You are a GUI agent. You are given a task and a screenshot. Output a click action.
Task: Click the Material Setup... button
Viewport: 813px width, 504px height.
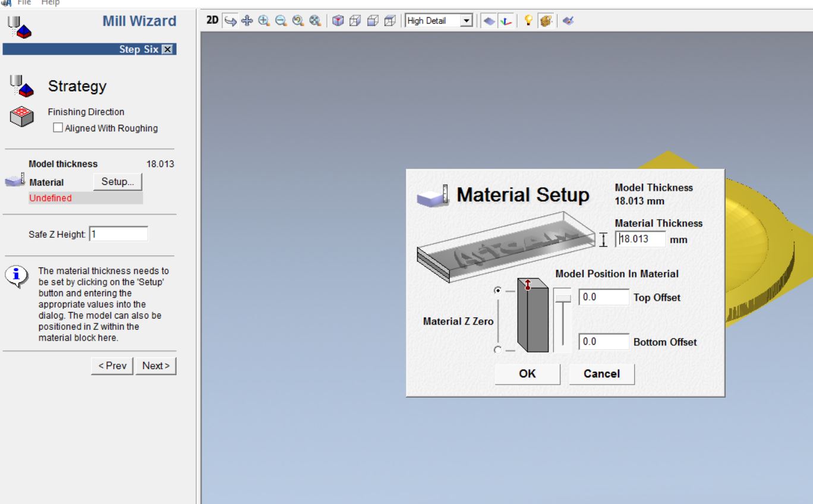point(118,182)
